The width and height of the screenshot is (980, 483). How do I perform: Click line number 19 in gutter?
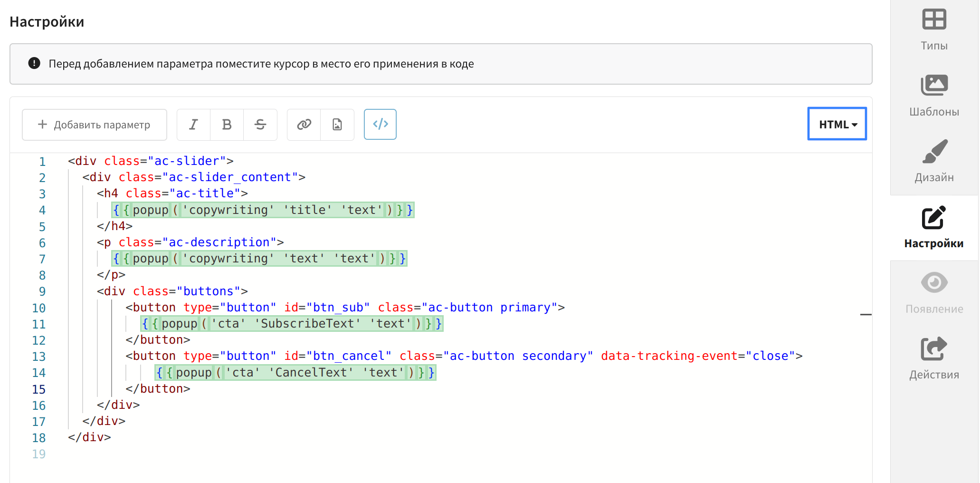click(39, 454)
